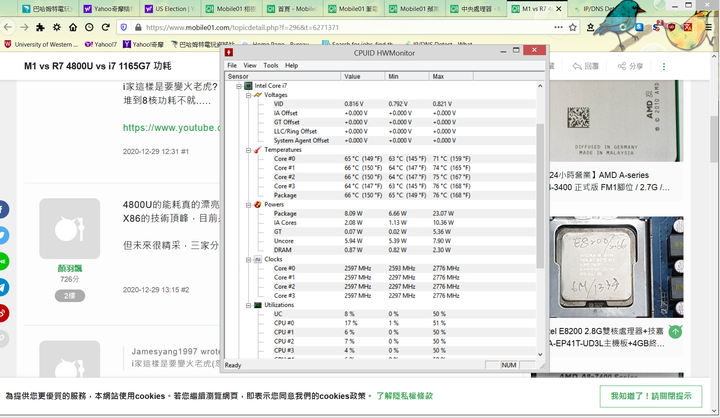This screenshot has height=418, width=720.
Task: Share this thread to Twitter
Action: (x=2, y=236)
